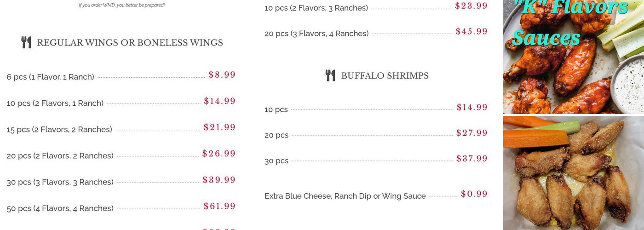Select the Extra Blue Cheese, Ranch Dip item
644x230 pixels.
tap(345, 196)
